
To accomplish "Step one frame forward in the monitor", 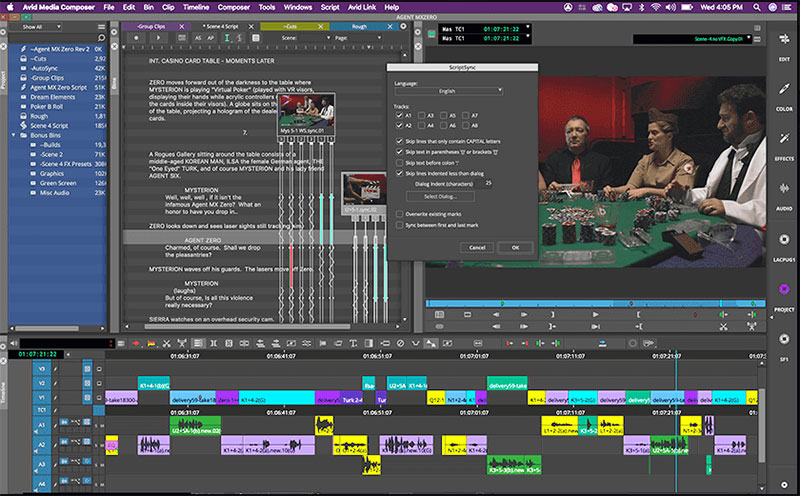I will [x=523, y=314].
